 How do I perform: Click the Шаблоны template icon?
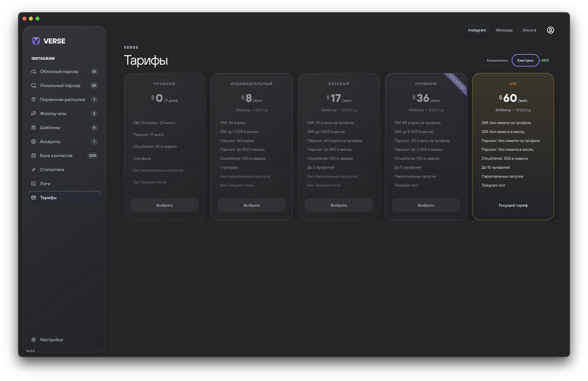click(34, 128)
